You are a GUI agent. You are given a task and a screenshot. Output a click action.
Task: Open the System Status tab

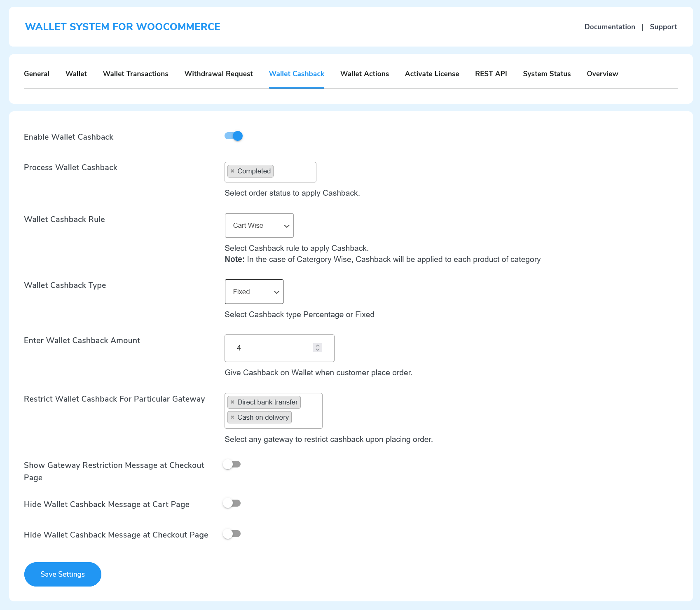pyautogui.click(x=547, y=74)
